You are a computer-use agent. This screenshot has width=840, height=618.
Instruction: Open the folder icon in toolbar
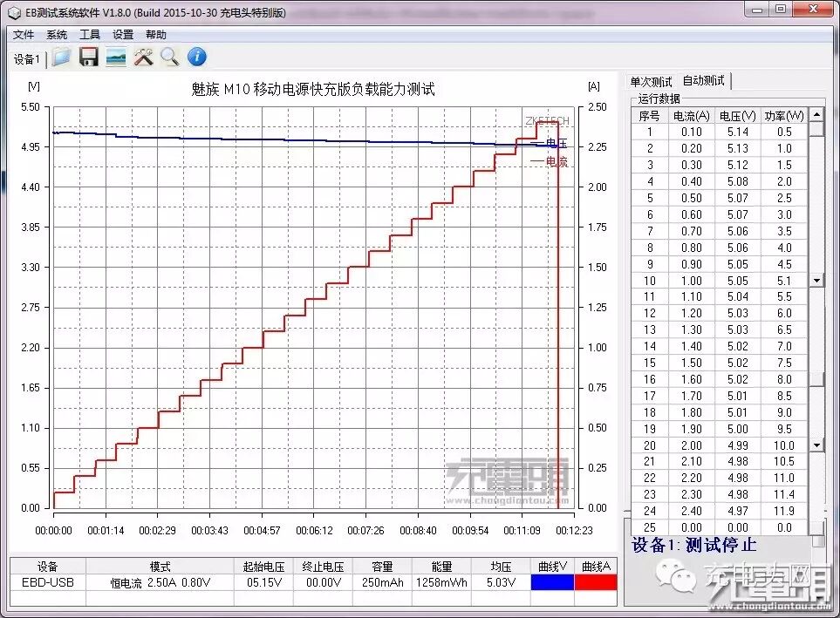[62, 57]
